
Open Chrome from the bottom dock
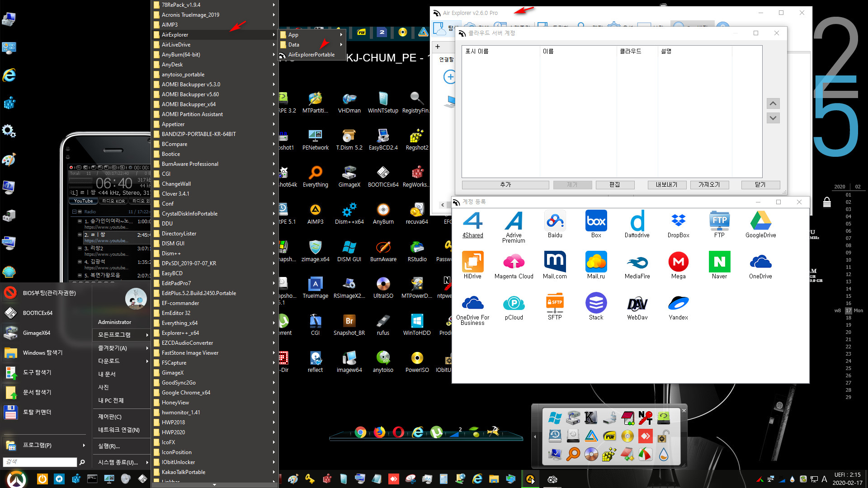(360, 432)
